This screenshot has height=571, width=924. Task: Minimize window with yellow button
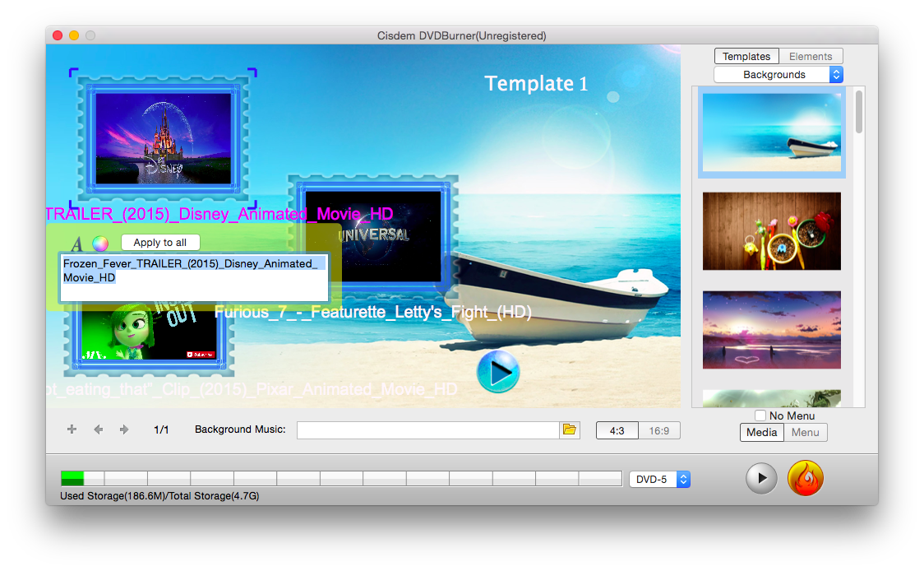[x=74, y=35]
